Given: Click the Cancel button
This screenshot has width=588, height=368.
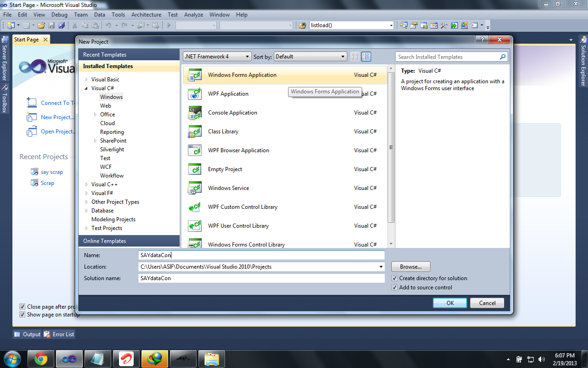Looking at the screenshot, I should (x=487, y=303).
